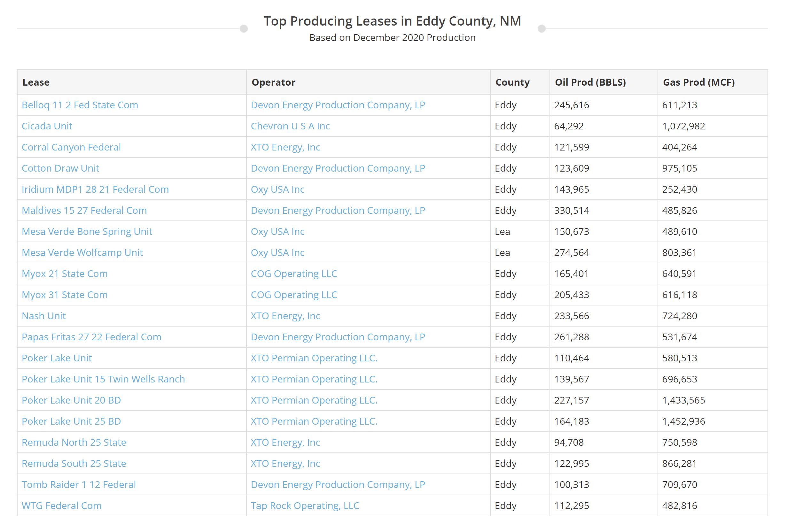
Task: Open Poker Lake Unit 15 Twin Wells Ranch
Action: 103,379
